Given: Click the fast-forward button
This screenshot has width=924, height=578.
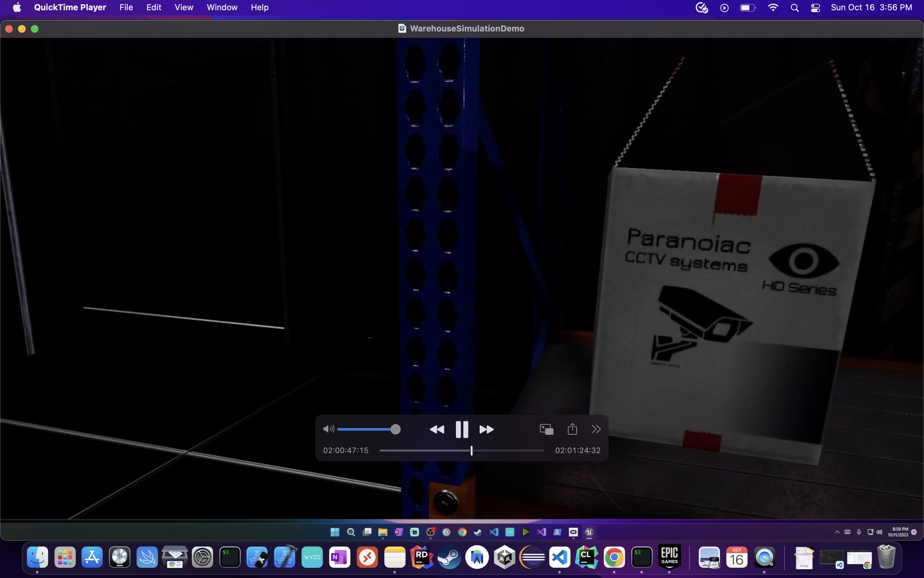Looking at the screenshot, I should pyautogui.click(x=486, y=430).
